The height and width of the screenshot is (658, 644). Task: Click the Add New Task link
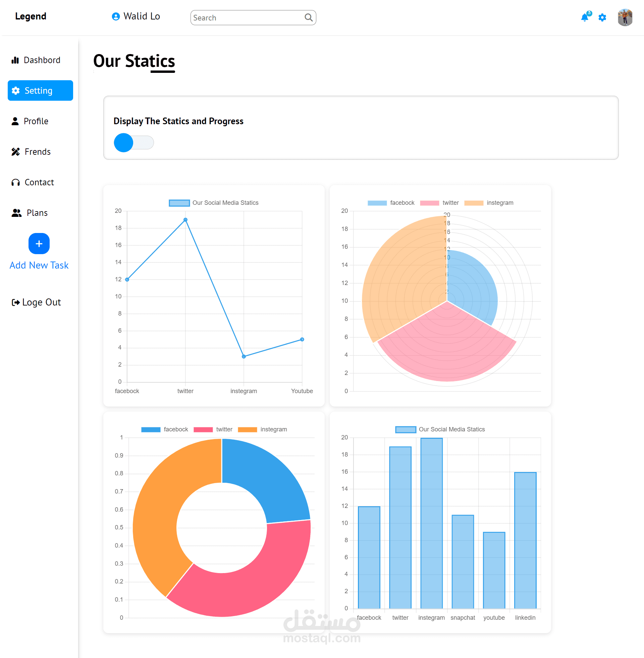(39, 265)
